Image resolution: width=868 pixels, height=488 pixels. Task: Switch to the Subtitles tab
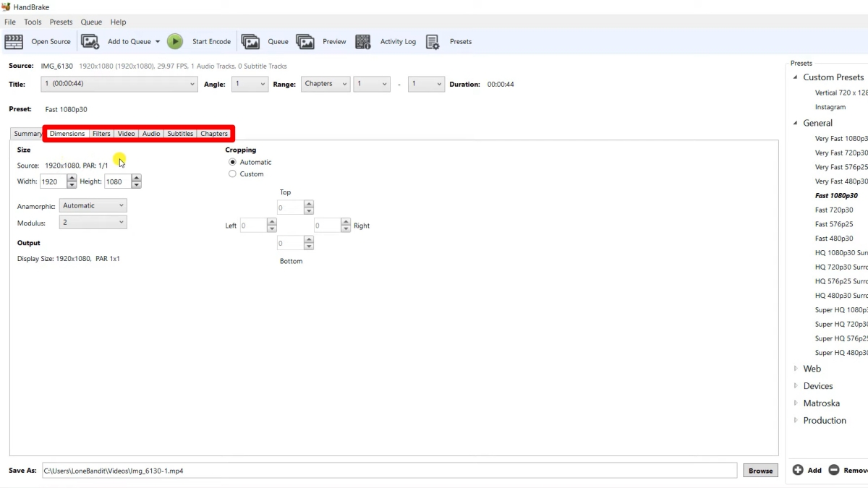click(180, 134)
